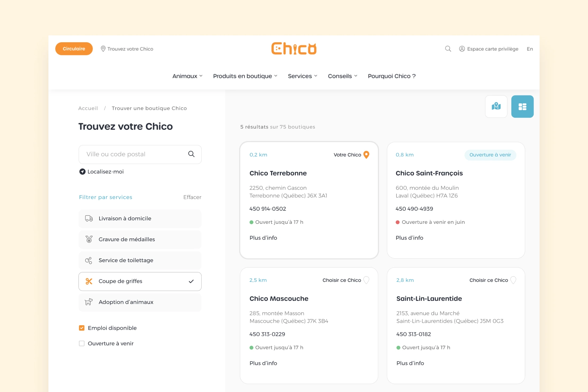588x392 pixels.
Task: Open Plus d'info for Saint-Lin-Laurentide
Action: pos(410,363)
